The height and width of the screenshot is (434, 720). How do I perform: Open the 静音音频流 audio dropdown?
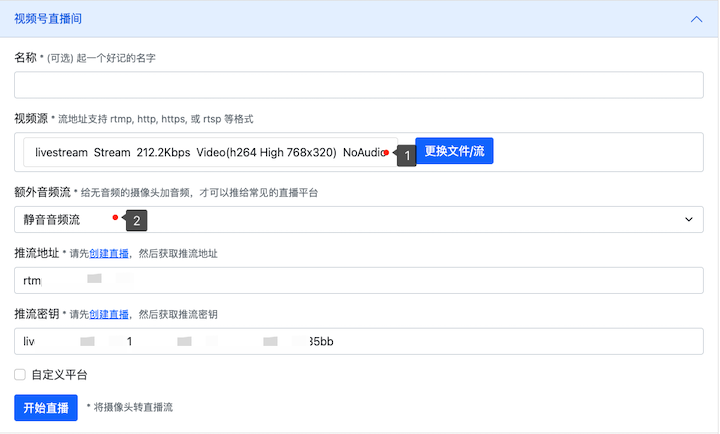click(359, 219)
